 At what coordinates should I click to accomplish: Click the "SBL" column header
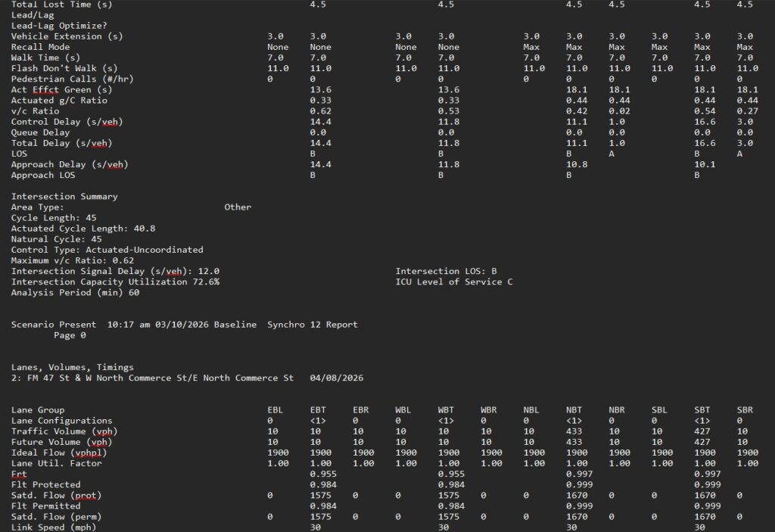[659, 410]
